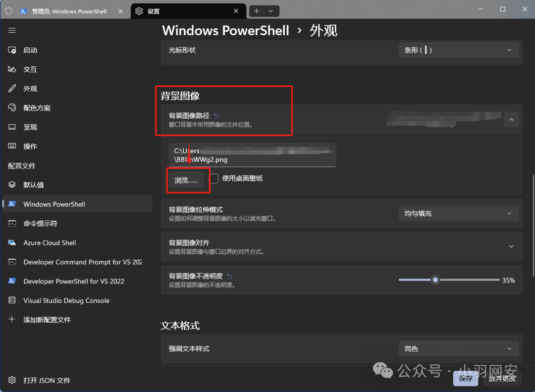Screen dimensions: 535x392
Task: Open the new tab profile dropdown arrow
Action: click(271, 11)
